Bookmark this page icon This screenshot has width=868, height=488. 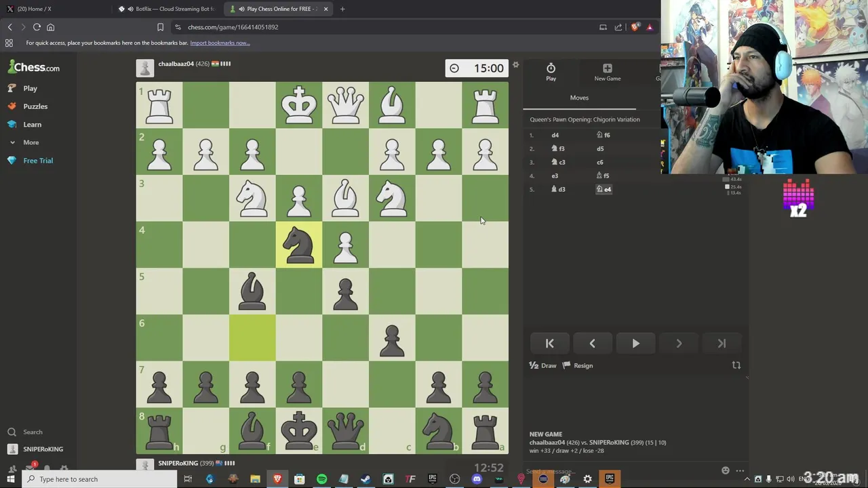(160, 27)
